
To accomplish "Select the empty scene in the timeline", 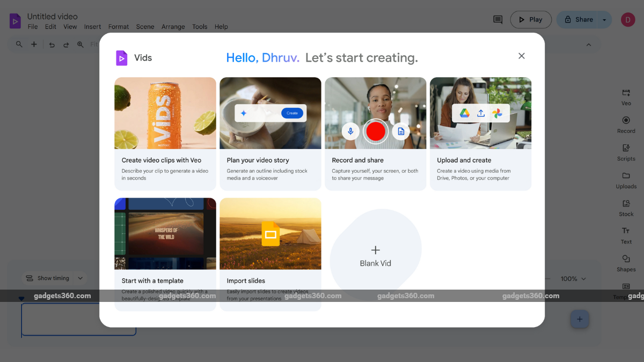I will pyautogui.click(x=79, y=320).
